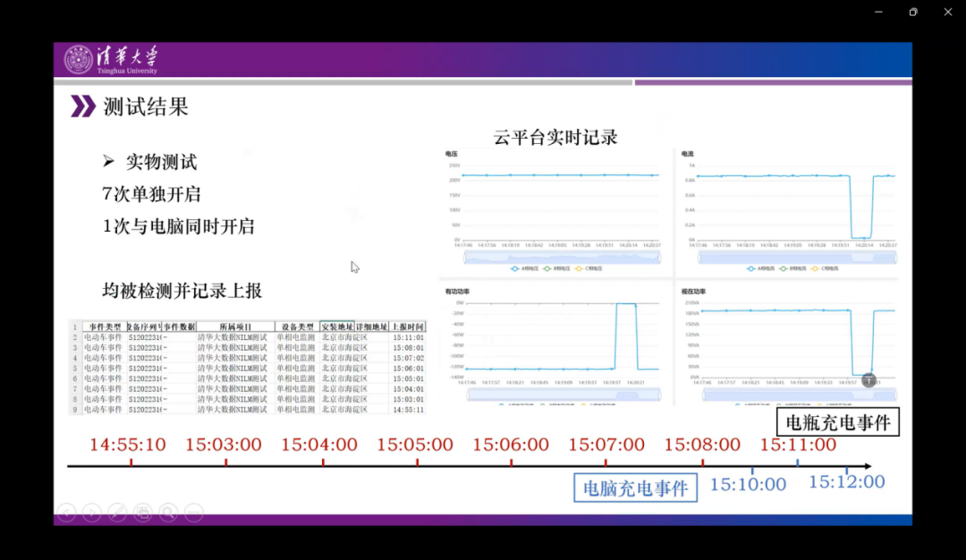Click the 有功功率 chart title
The image size is (966, 560).
click(457, 292)
